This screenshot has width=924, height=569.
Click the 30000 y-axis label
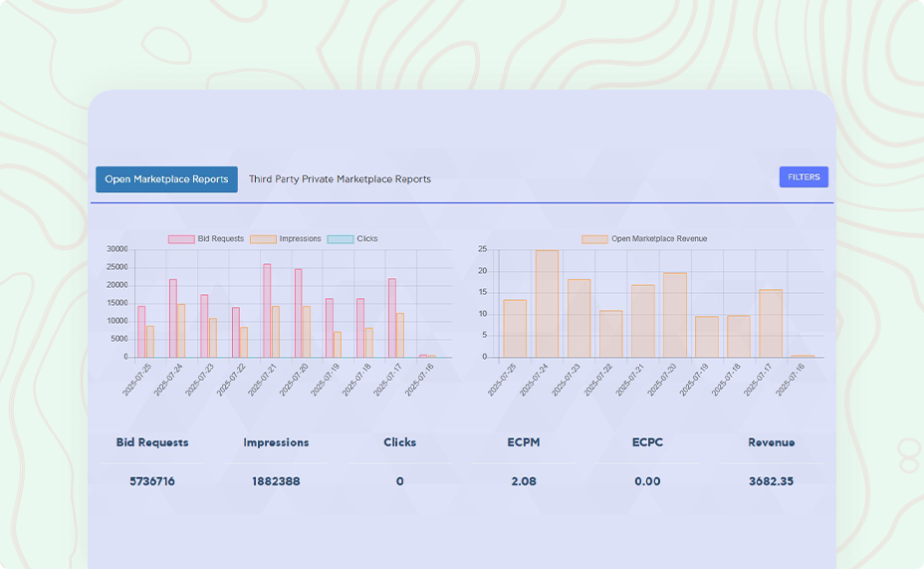(117, 249)
